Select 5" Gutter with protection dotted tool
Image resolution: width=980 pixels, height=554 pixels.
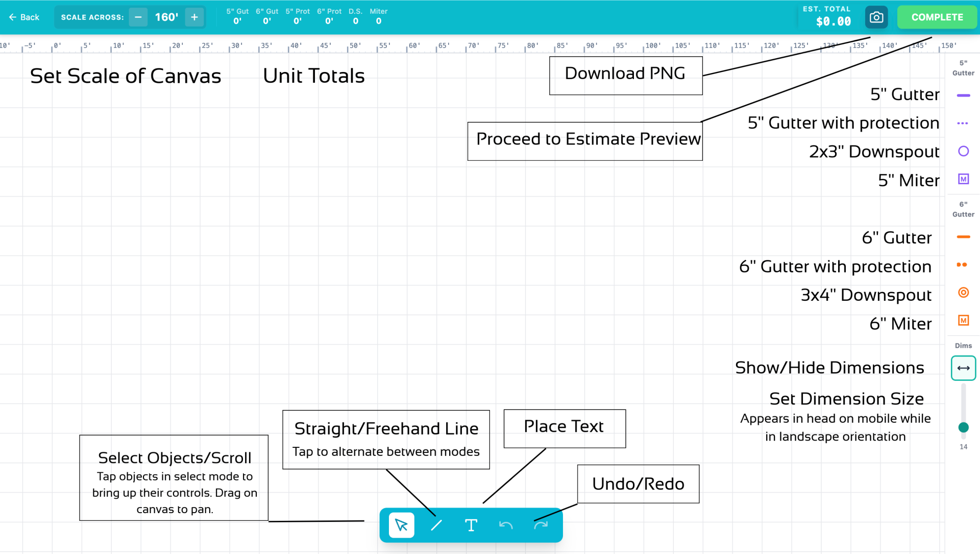pos(963,123)
